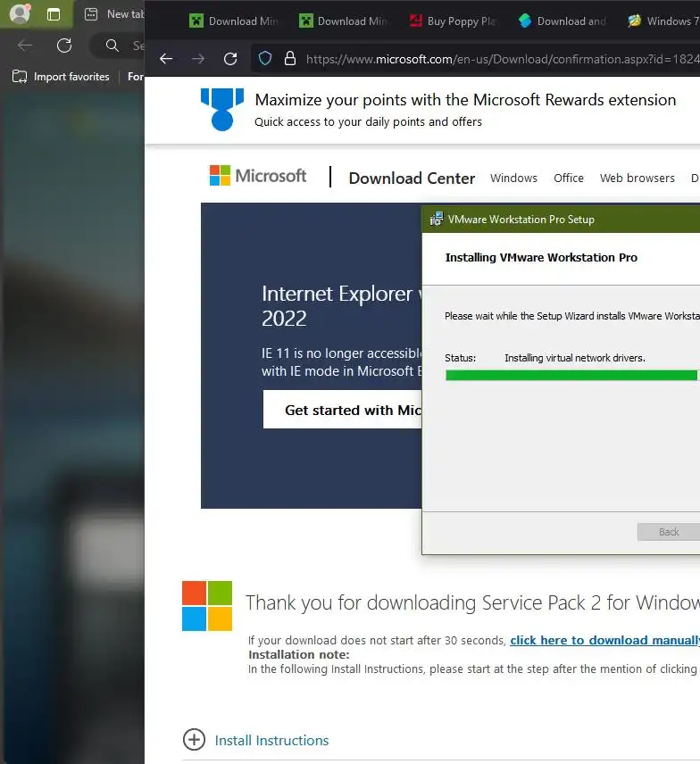
Task: Click the site security padlock icon
Action: coord(290,59)
